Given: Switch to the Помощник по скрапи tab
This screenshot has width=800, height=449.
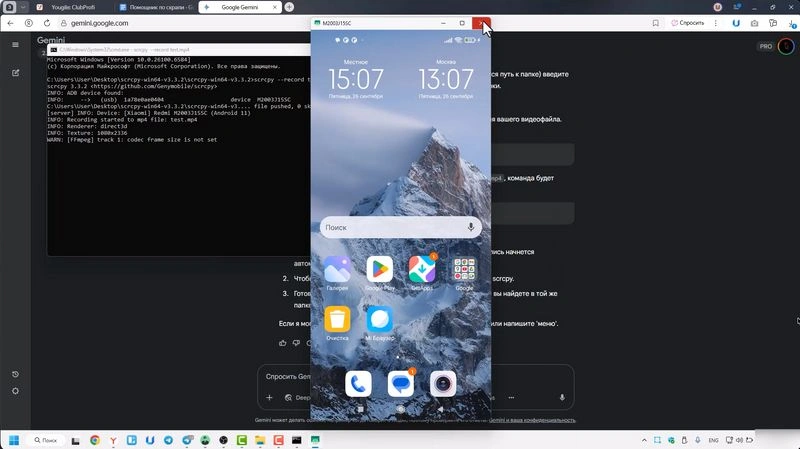Looking at the screenshot, I should click(156, 7).
